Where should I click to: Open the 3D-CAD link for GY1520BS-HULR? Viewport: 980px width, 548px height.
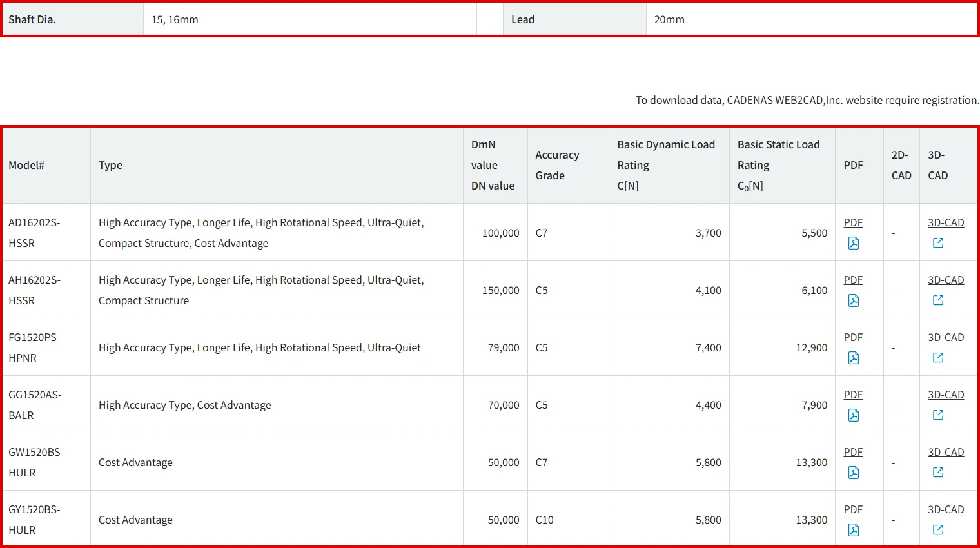point(945,509)
